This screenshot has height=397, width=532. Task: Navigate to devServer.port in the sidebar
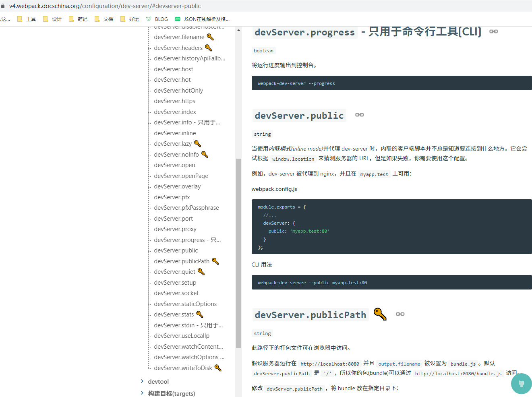click(x=173, y=218)
